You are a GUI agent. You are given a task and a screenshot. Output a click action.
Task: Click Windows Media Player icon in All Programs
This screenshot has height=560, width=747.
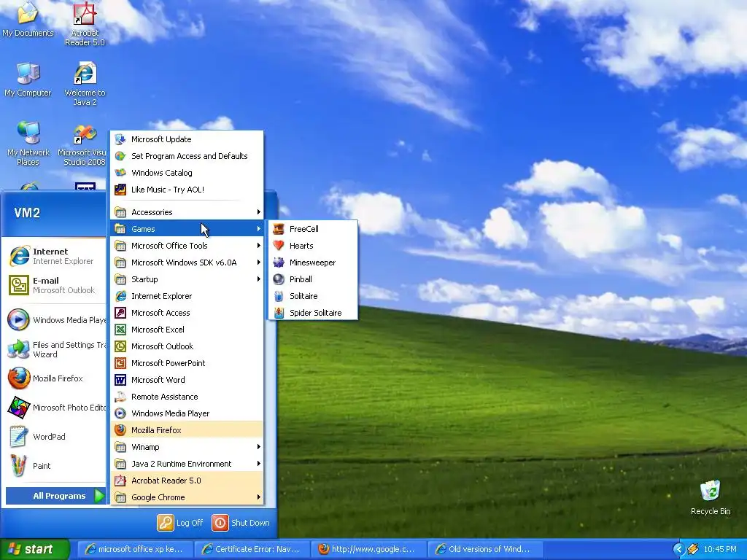pos(120,413)
